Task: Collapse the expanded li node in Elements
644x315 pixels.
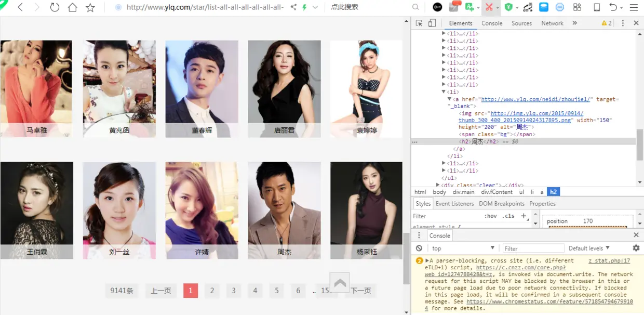Action: [x=444, y=91]
